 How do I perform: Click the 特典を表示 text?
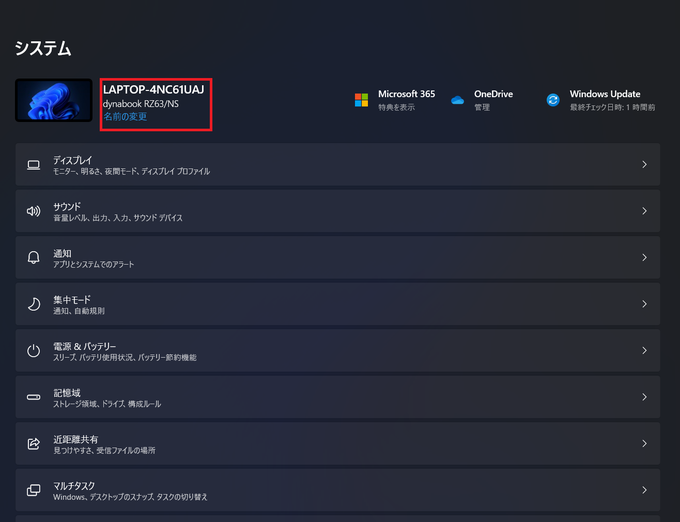point(396,107)
